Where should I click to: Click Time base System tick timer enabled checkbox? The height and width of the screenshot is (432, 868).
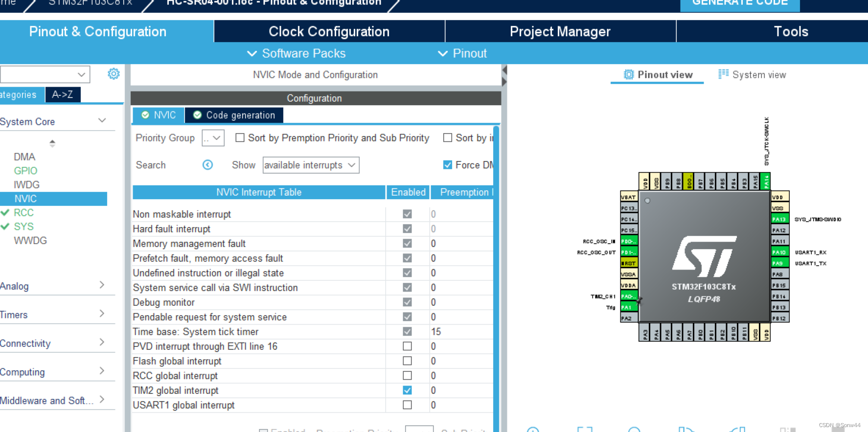tap(407, 331)
